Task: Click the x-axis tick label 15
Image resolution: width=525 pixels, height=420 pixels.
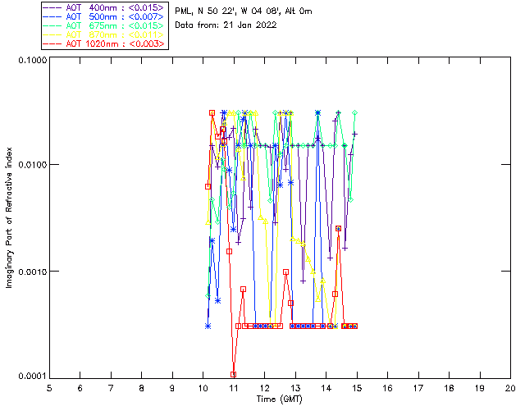Action: pyautogui.click(x=357, y=388)
